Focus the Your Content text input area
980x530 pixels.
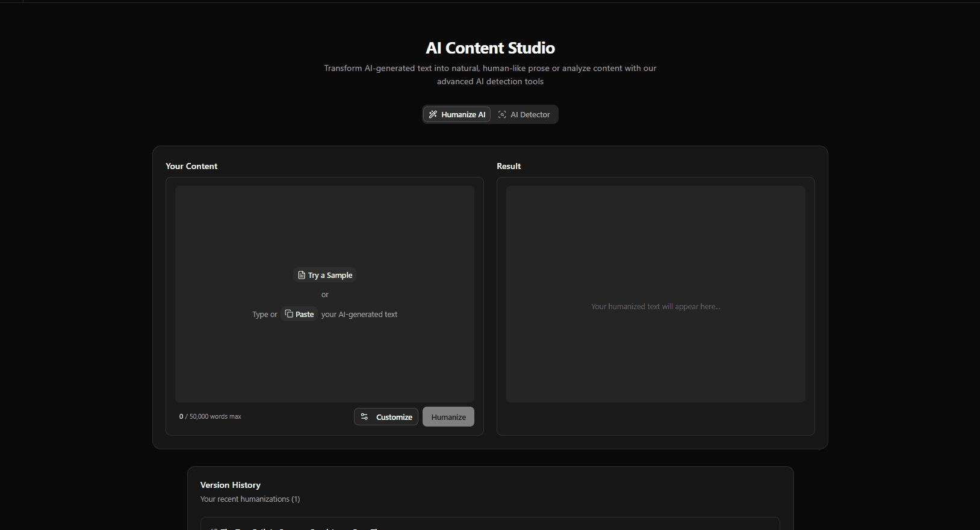(324, 229)
